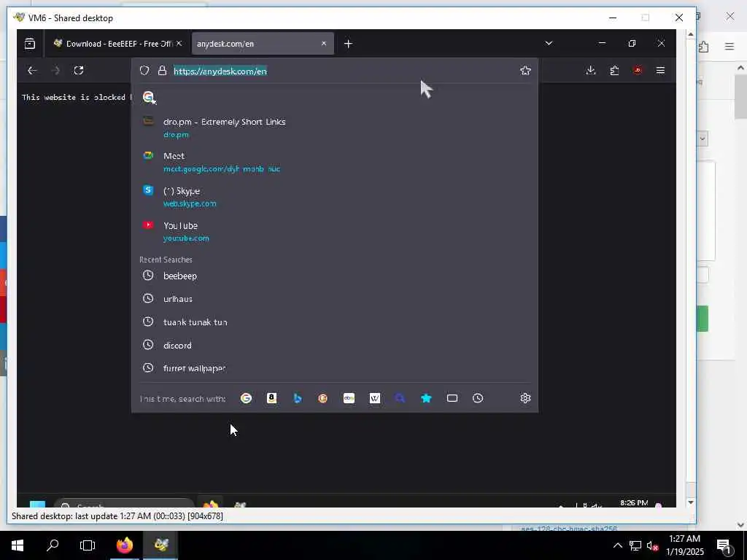The height and width of the screenshot is (560, 747).
Task: Switch to BeeBEEP on host taskbar
Action: click(160, 545)
